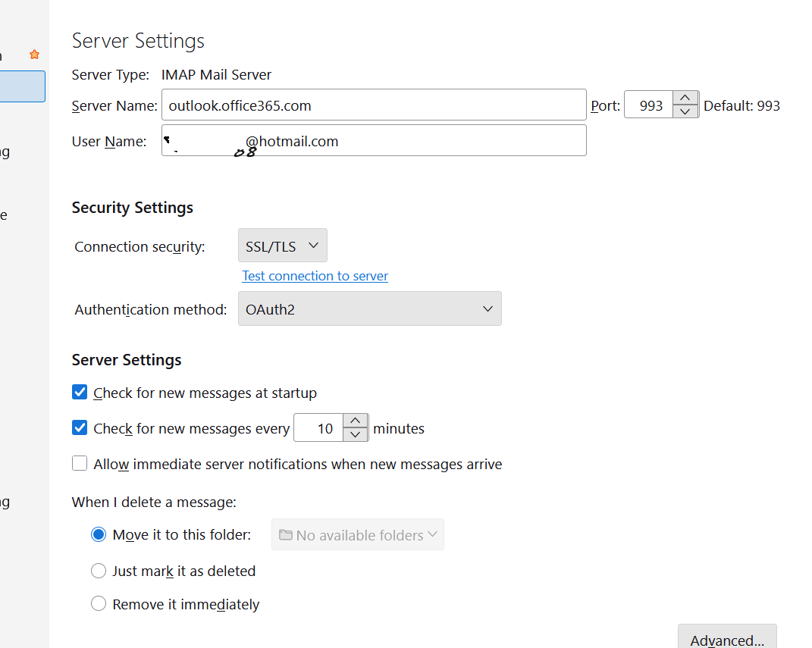This screenshot has width=812, height=648.
Task: Click the Server Name input field
Action: click(x=374, y=105)
